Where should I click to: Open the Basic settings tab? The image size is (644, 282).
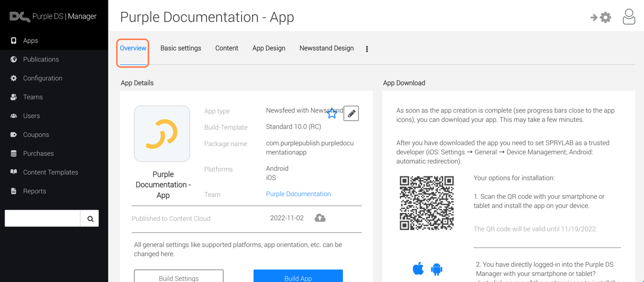click(x=181, y=48)
